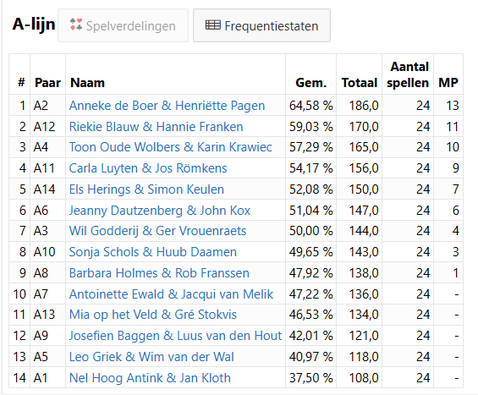This screenshot has width=478, height=395.
Task: Click Leo Griek & Wim van der Wal
Action: (151, 357)
